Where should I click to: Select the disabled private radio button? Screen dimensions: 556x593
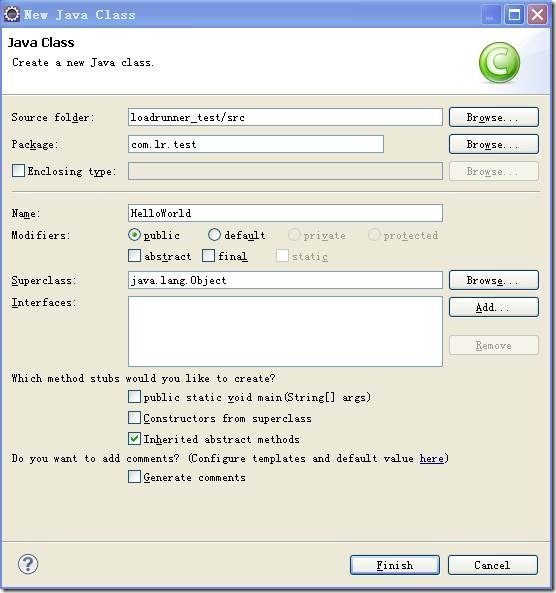[294, 235]
